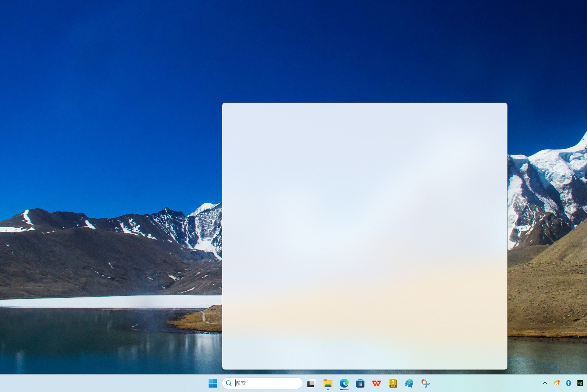Expand the hidden system tray icons chevron
This screenshot has width=587, height=392.
545,383
